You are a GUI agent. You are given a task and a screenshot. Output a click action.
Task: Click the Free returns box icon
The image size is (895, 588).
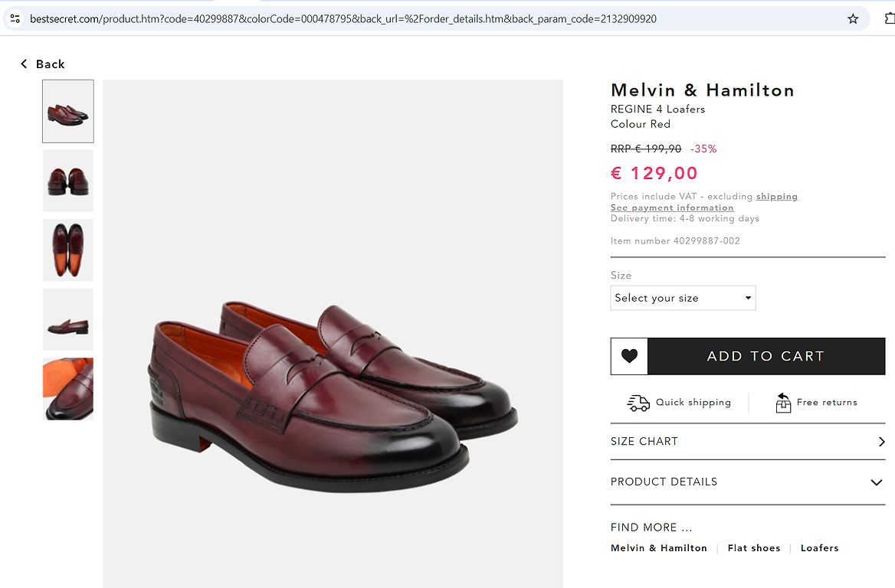783,403
